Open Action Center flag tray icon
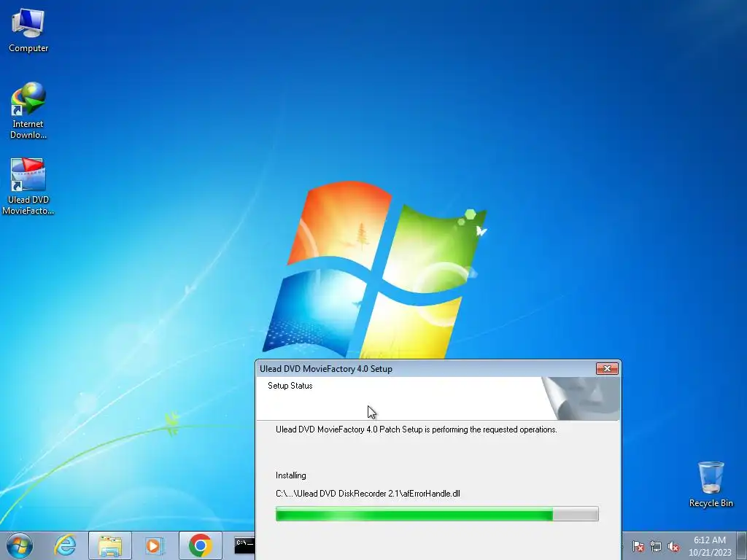Viewport: 747px width, 560px height. click(638, 546)
